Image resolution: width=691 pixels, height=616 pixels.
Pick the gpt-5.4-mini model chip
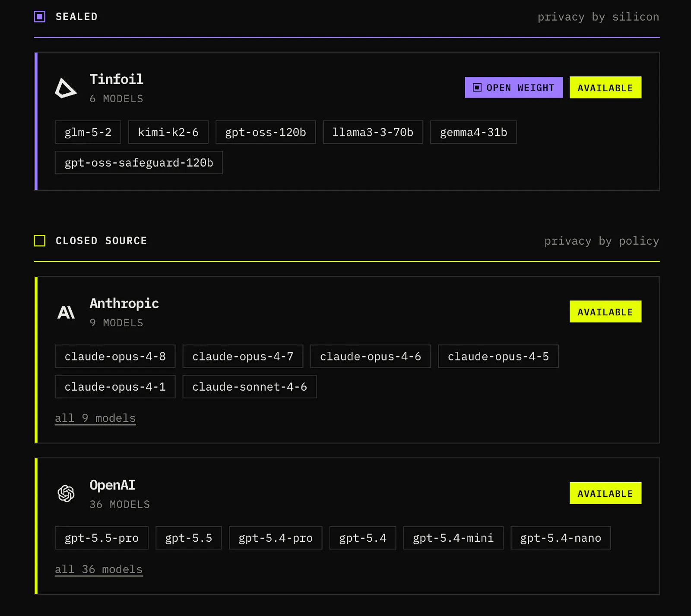click(x=453, y=538)
